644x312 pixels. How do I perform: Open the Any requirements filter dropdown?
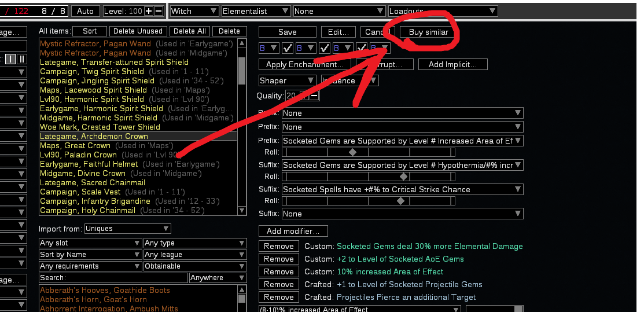pyautogui.click(x=90, y=266)
